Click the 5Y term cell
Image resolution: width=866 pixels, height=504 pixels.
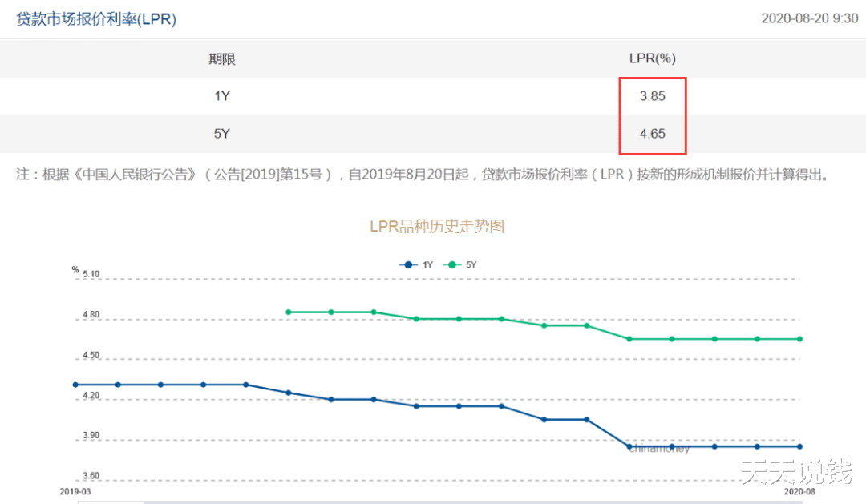222,134
